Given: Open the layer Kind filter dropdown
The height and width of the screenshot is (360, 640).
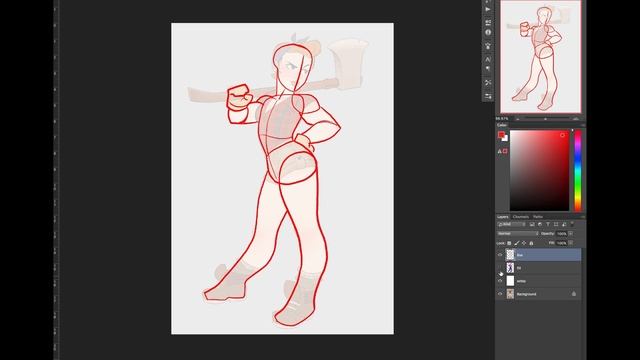Looking at the screenshot, I should tap(511, 224).
